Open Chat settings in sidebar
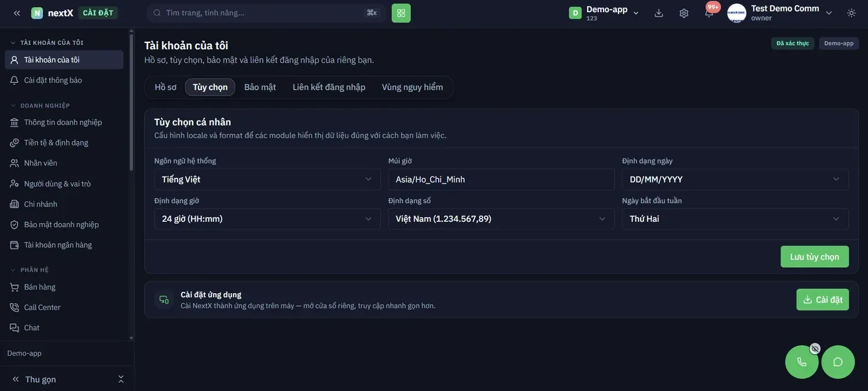 [64, 328]
